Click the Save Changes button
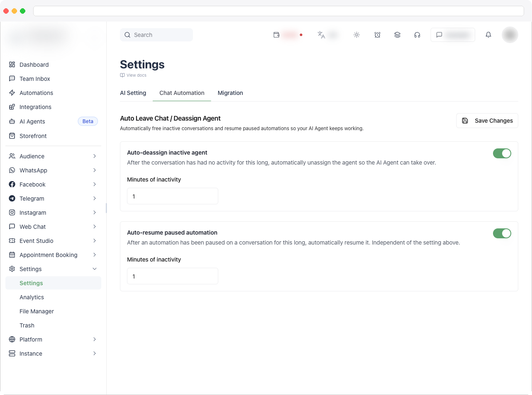532x395 pixels. pyautogui.click(x=487, y=121)
